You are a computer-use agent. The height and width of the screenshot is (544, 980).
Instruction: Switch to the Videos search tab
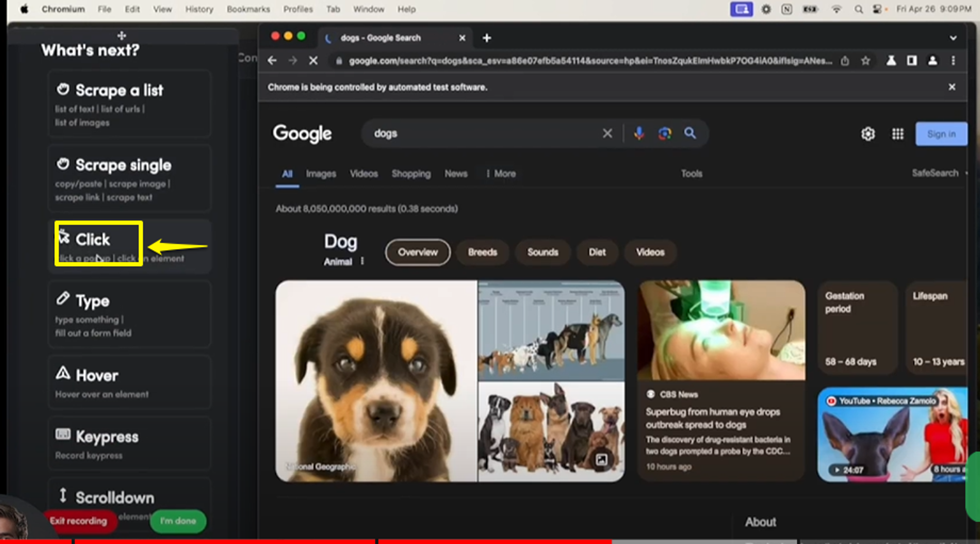coord(364,174)
